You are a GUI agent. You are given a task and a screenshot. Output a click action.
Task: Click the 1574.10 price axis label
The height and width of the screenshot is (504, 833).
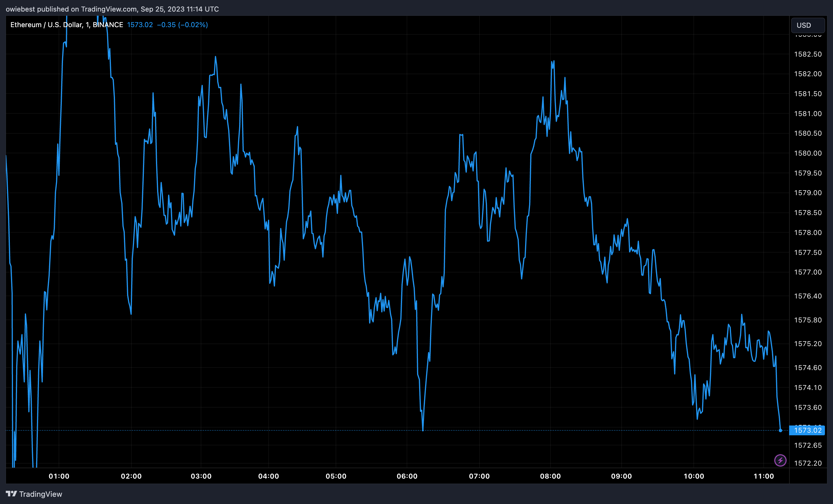[x=808, y=387]
